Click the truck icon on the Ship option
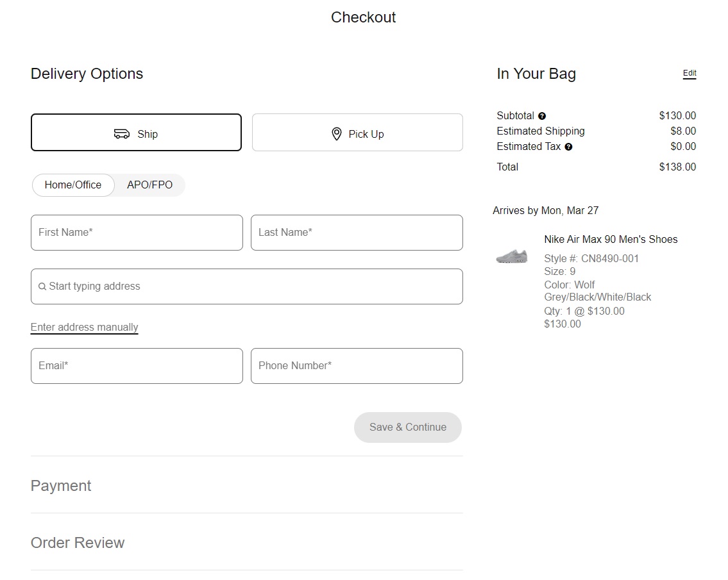Image resolution: width=728 pixels, height=580 pixels. pos(122,134)
